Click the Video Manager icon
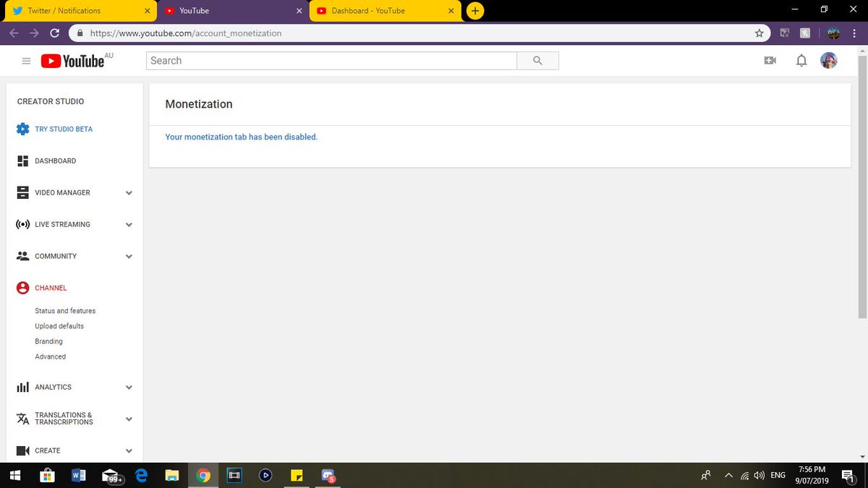868x488 pixels. coord(22,193)
